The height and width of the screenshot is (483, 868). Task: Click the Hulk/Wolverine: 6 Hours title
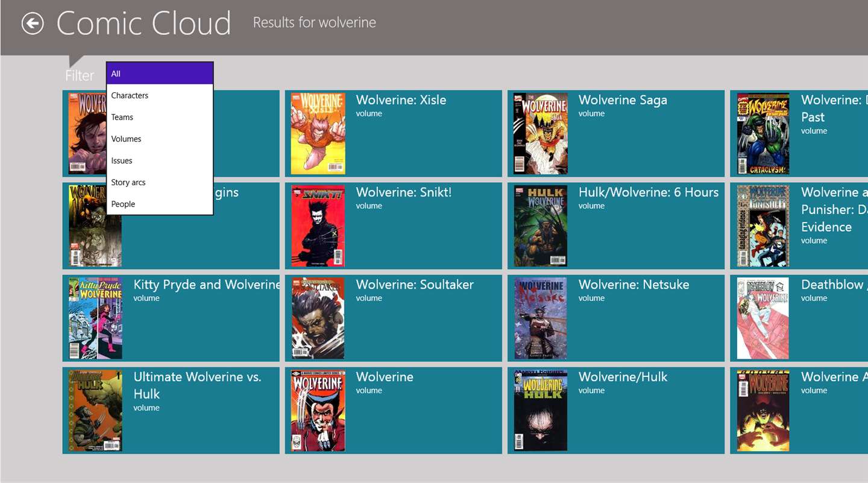tap(649, 192)
